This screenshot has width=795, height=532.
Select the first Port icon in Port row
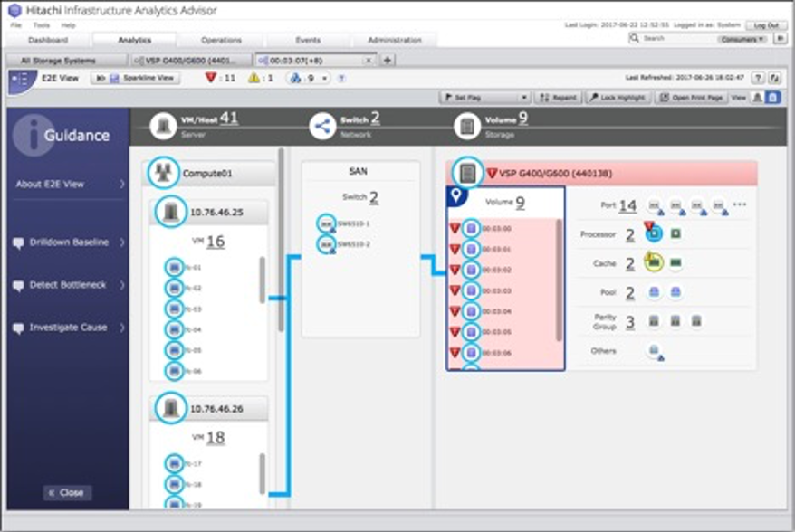[x=655, y=205]
